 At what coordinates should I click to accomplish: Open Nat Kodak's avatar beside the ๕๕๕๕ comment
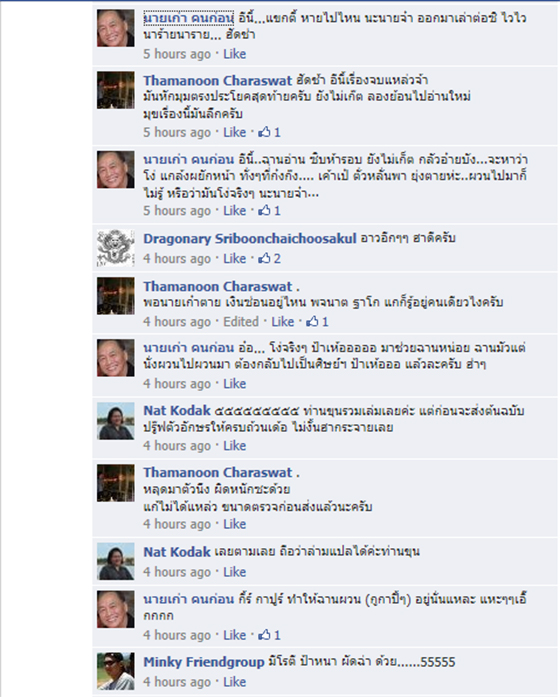tap(116, 421)
